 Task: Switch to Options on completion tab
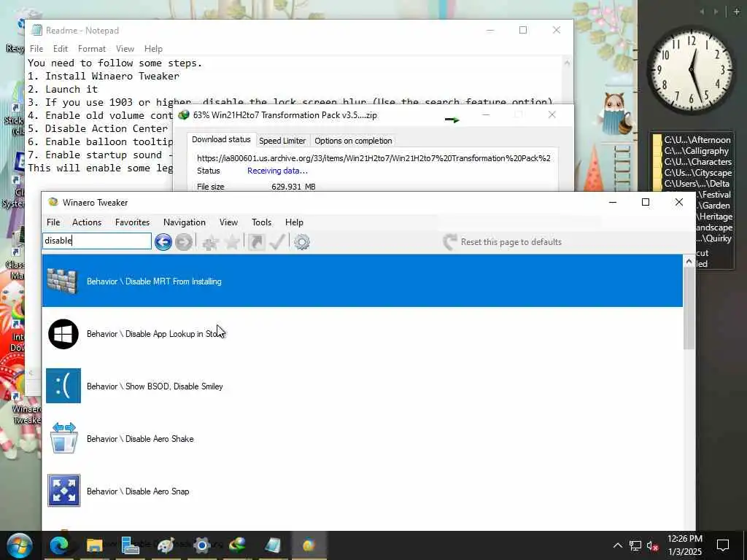tap(353, 141)
